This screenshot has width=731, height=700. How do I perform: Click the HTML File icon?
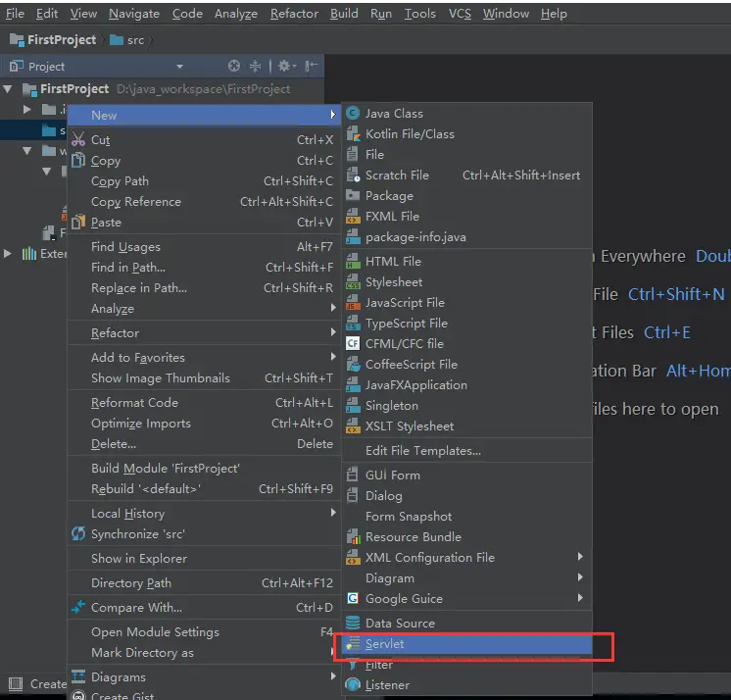[x=353, y=262]
